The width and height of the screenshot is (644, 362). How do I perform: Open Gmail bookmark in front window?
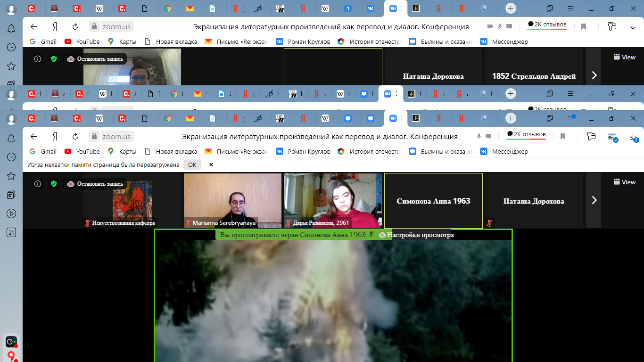pyautogui.click(x=43, y=151)
